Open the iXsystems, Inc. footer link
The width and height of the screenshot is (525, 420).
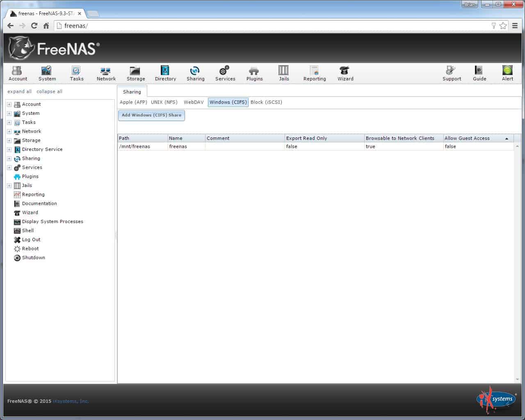coord(71,401)
